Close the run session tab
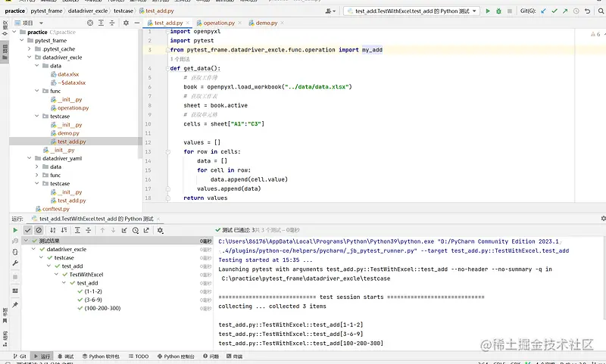 coord(158,219)
